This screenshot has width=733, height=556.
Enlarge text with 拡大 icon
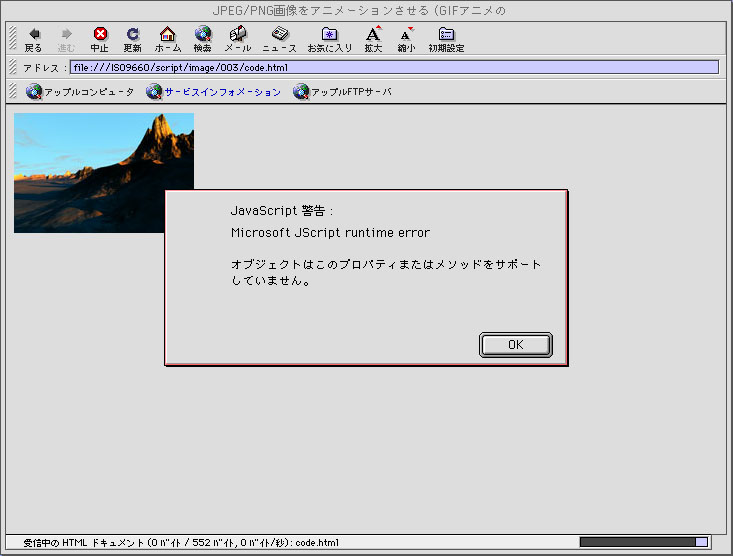(x=374, y=34)
